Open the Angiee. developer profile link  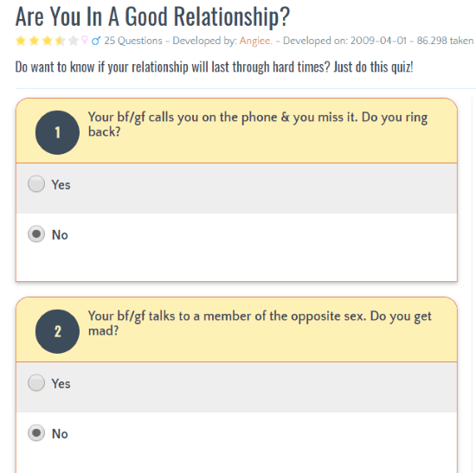(x=255, y=41)
